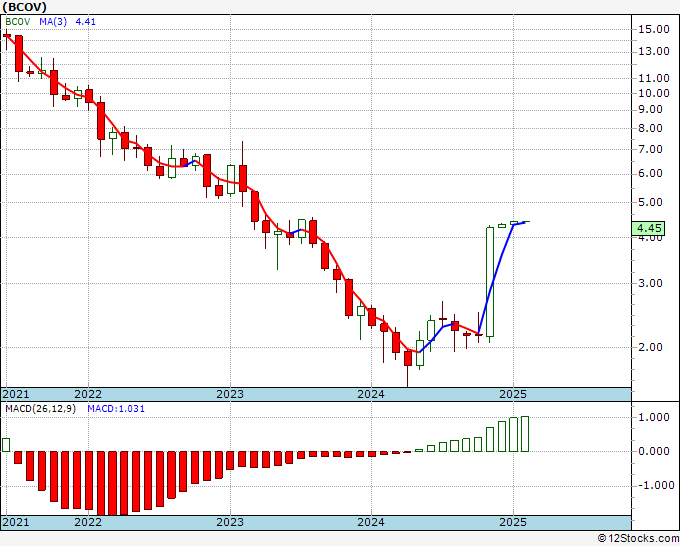Click the -1.000 MACD axis label
Viewport: 680px width, 546px height.
654,485
